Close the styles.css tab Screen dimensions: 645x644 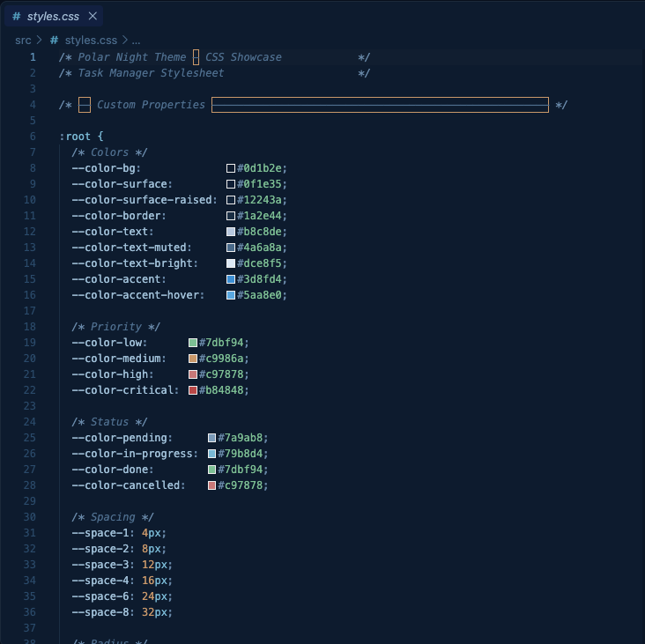(x=93, y=16)
